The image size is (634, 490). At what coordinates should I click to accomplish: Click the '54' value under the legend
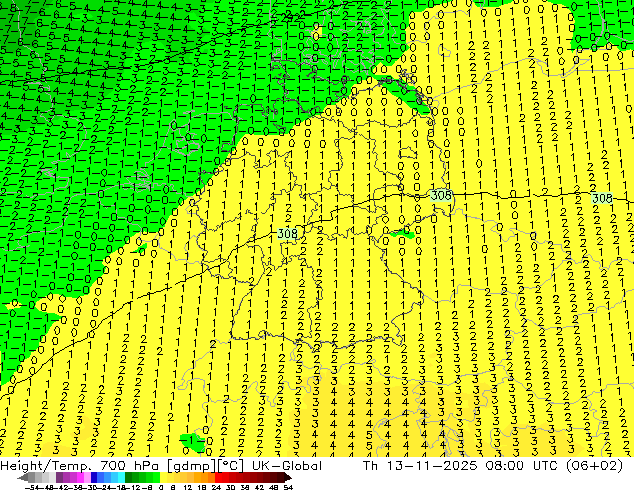pos(288,487)
